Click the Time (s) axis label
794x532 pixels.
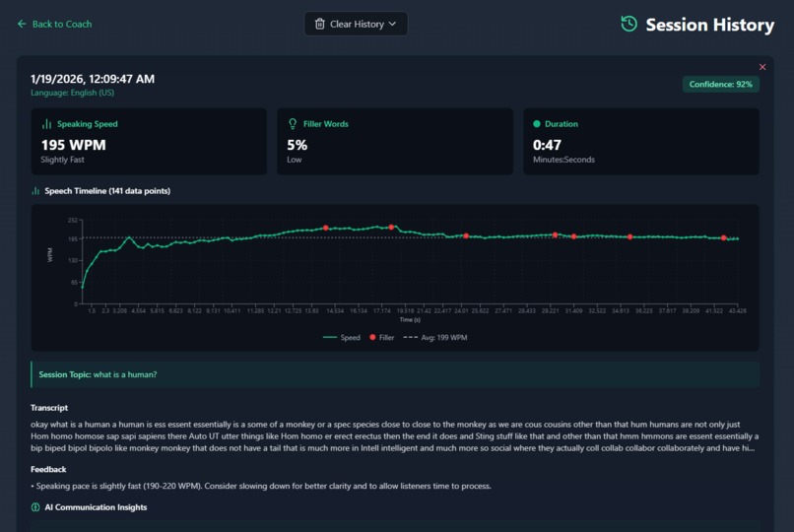pos(410,320)
